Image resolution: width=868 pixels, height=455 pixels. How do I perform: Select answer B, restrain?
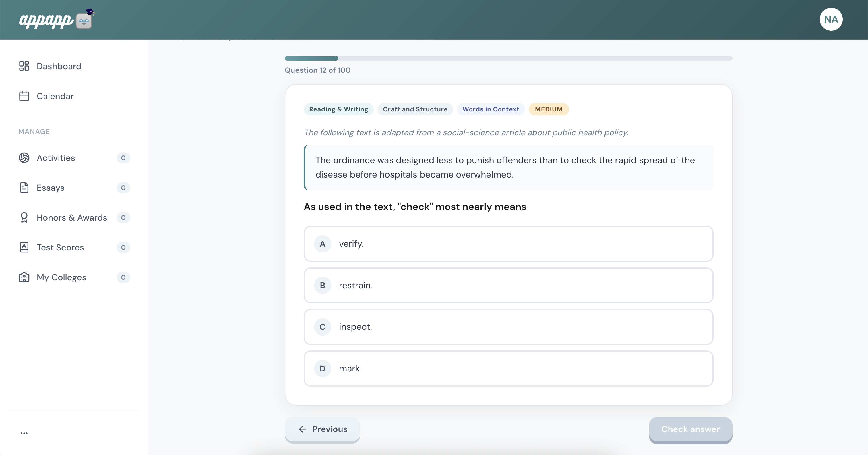(508, 285)
